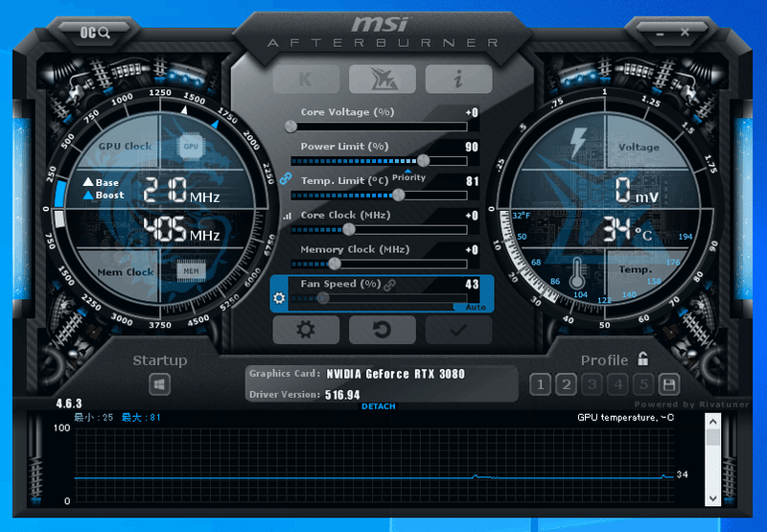Viewport: 767px width, 532px height.
Task: Click the 0 mV voltage readout
Action: (x=637, y=191)
